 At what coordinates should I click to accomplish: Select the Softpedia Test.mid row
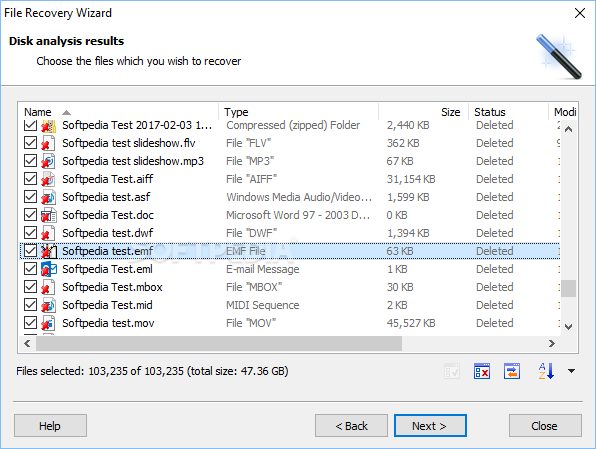tap(290, 305)
